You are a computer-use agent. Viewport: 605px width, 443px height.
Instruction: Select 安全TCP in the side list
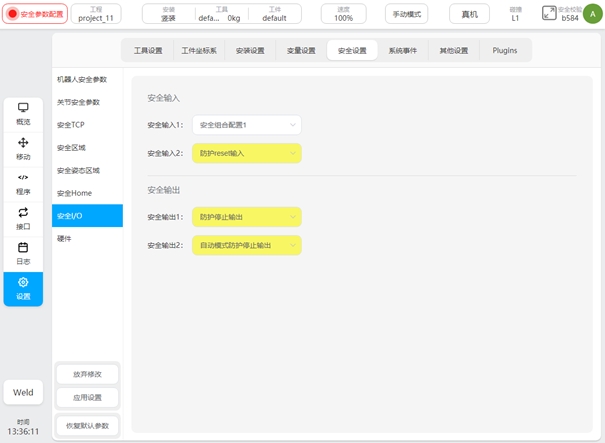[x=71, y=125]
